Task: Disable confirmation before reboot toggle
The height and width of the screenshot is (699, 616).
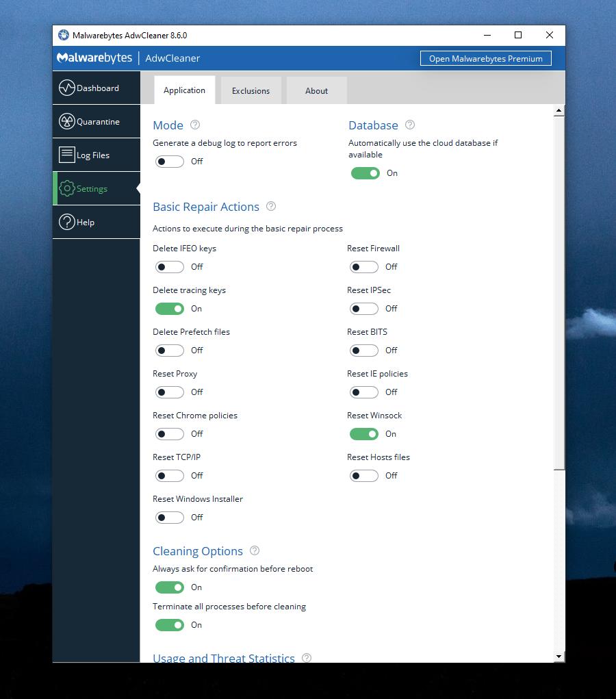Action: coord(169,587)
